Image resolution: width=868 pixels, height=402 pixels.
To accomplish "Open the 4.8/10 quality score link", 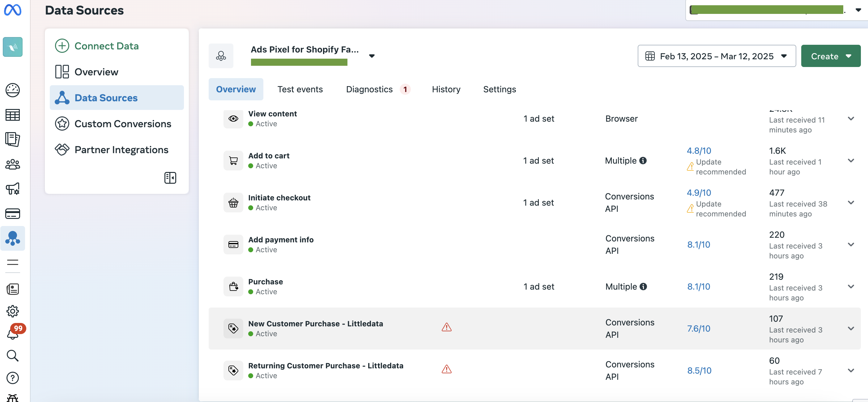I will [699, 151].
